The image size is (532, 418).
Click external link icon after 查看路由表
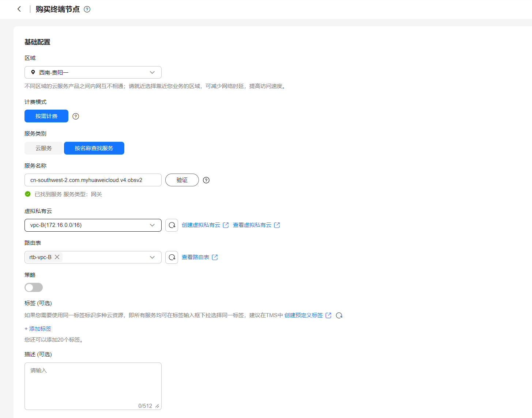click(x=215, y=257)
